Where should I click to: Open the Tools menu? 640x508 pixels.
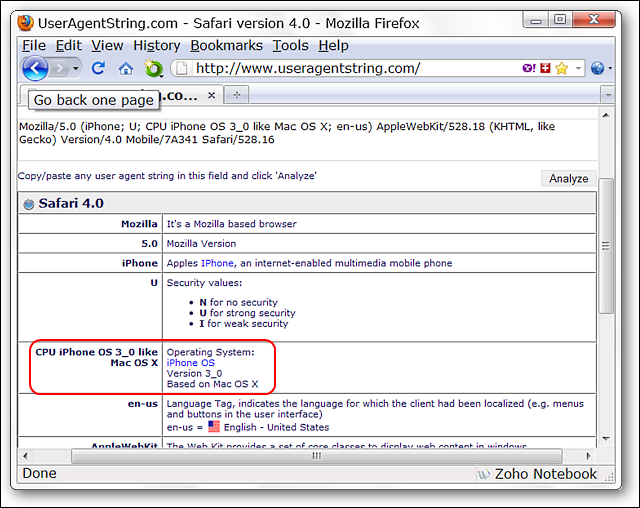pos(290,45)
